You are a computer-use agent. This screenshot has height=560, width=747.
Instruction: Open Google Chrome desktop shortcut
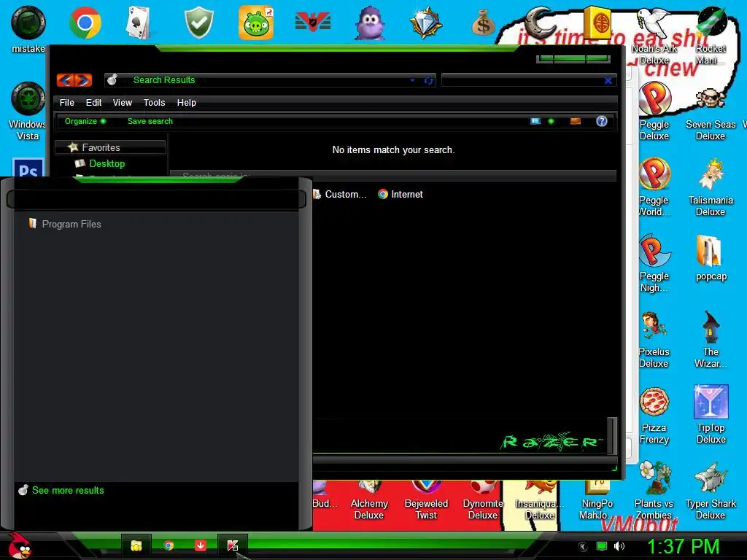coord(85,23)
